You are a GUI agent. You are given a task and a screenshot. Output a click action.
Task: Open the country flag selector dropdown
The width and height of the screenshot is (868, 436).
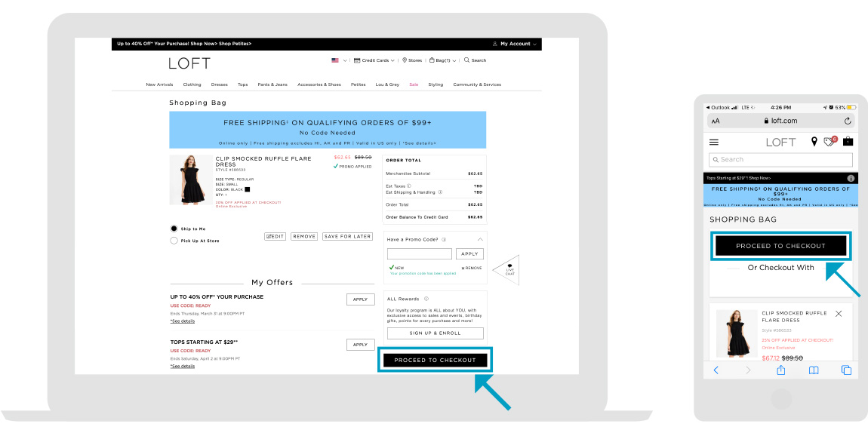(x=339, y=60)
